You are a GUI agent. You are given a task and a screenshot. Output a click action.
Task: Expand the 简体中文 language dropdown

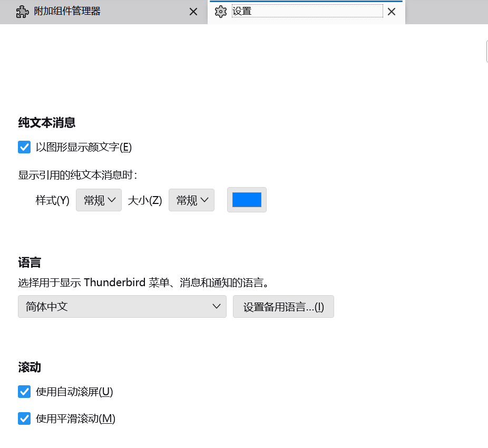122,306
